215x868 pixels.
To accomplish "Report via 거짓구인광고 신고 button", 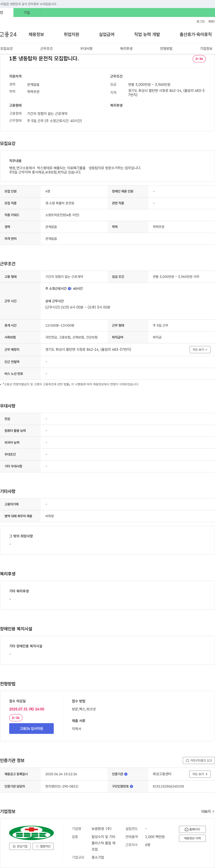I will [198, 760].
